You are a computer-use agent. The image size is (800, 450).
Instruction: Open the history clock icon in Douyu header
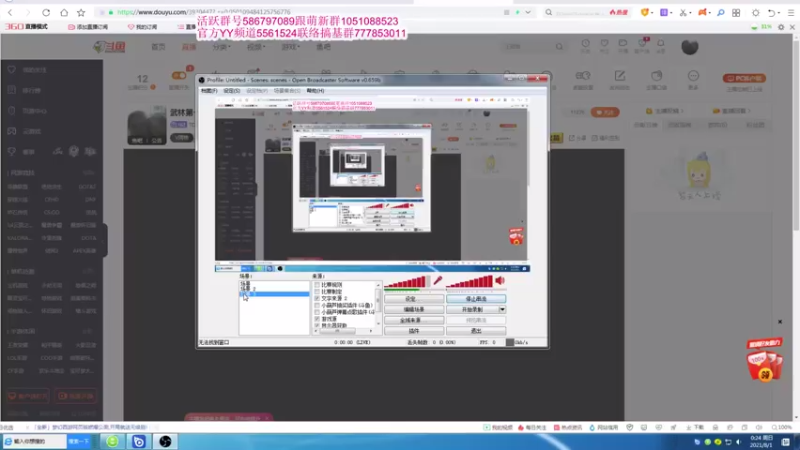[586, 44]
